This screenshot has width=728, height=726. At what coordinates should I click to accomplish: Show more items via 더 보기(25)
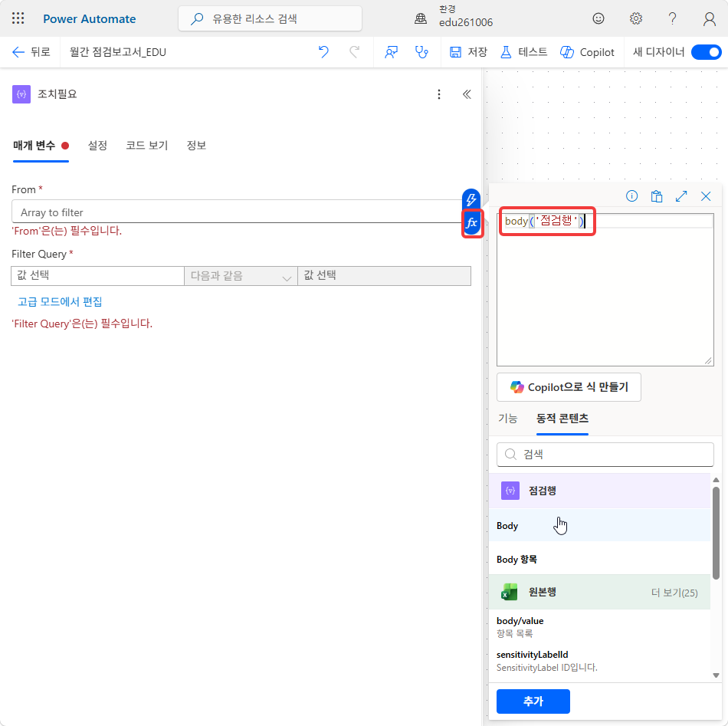coord(674,593)
